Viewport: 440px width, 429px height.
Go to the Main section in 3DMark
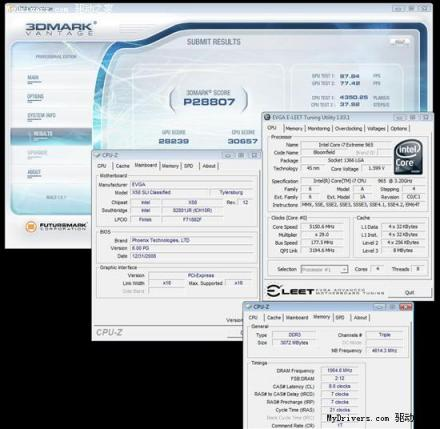pos(33,78)
